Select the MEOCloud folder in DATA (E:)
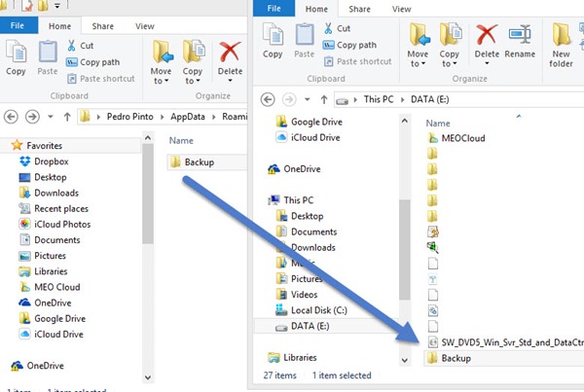Viewport: 584px width, 392px height. (456, 138)
